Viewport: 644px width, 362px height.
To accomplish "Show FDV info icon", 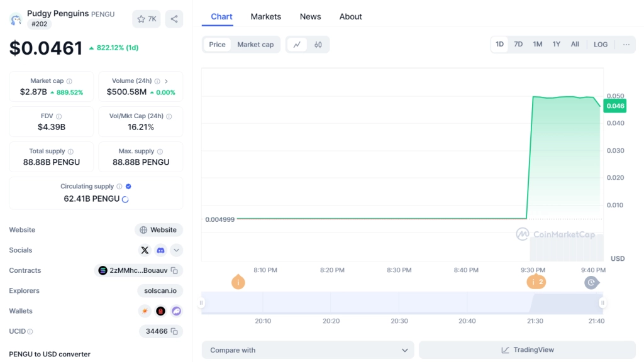I will coord(58,116).
